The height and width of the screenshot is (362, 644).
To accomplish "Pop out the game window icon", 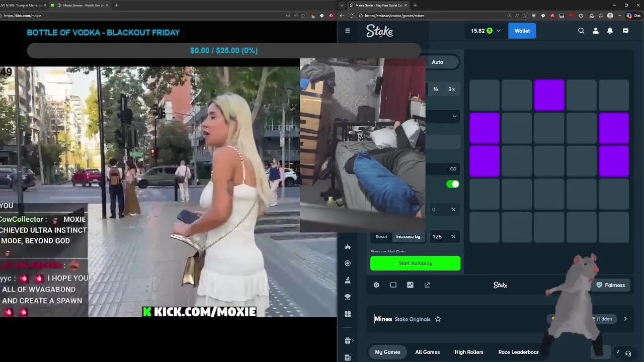I will point(427,285).
